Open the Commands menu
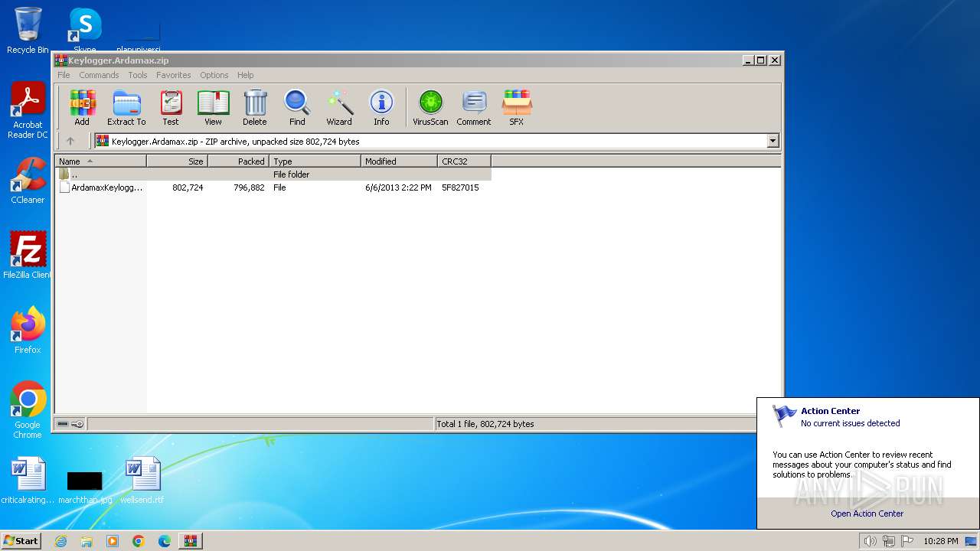980x551 pixels. [99, 75]
